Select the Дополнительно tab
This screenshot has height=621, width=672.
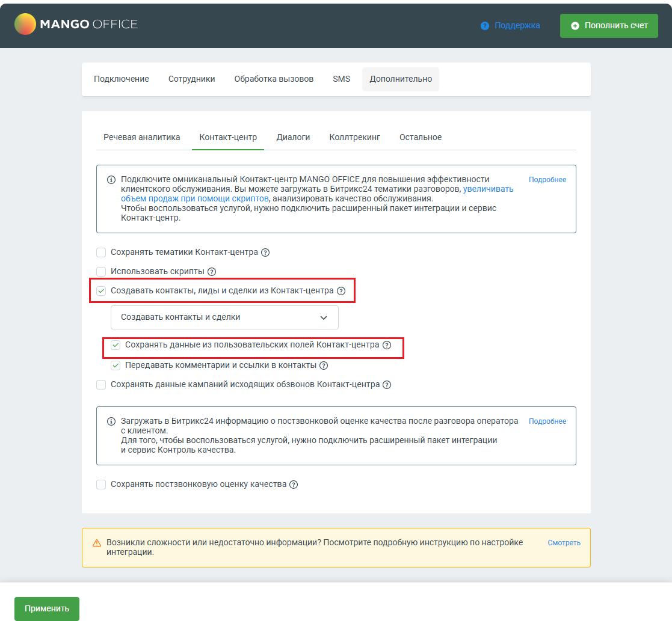point(401,79)
